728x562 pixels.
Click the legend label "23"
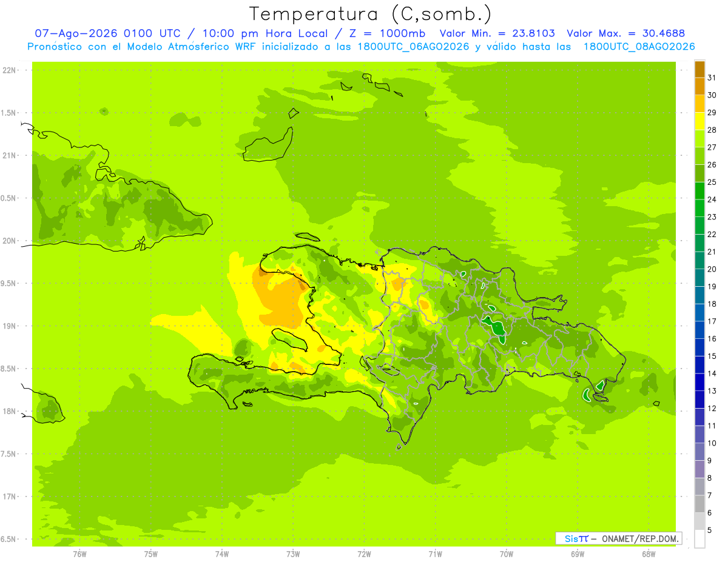click(x=712, y=217)
